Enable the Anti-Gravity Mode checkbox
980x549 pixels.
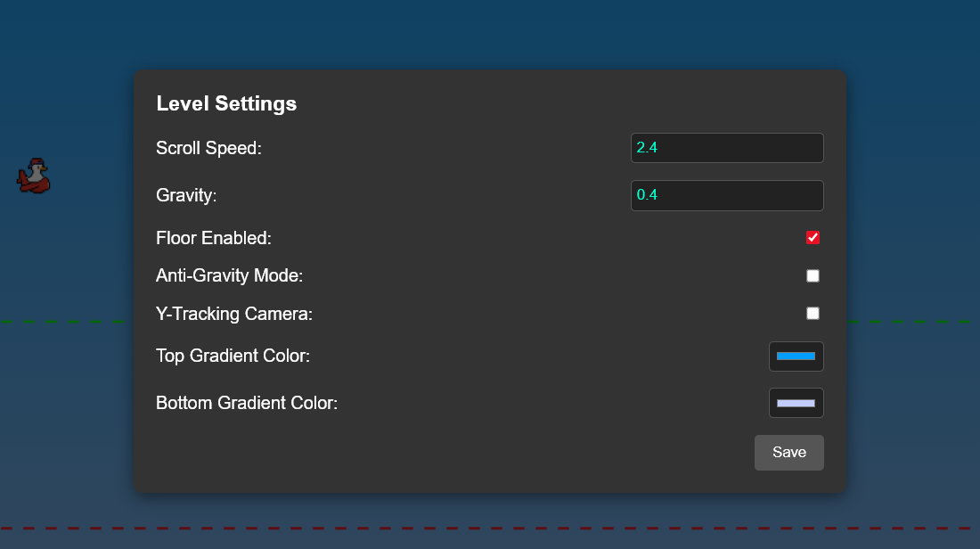click(813, 276)
